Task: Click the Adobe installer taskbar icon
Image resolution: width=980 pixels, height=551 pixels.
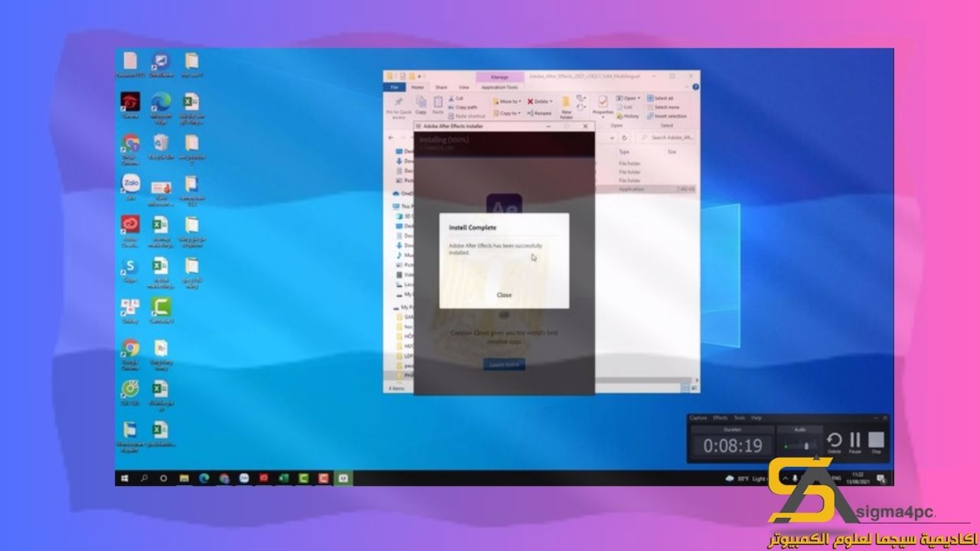Action: (344, 478)
